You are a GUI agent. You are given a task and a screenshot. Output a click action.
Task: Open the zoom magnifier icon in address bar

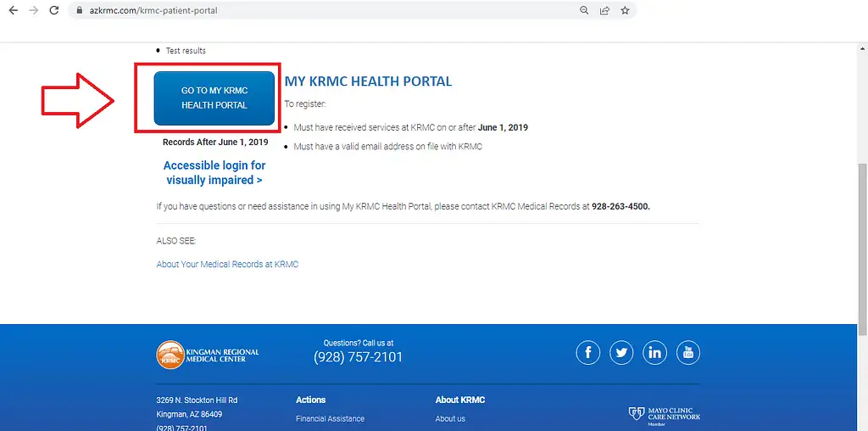(584, 10)
